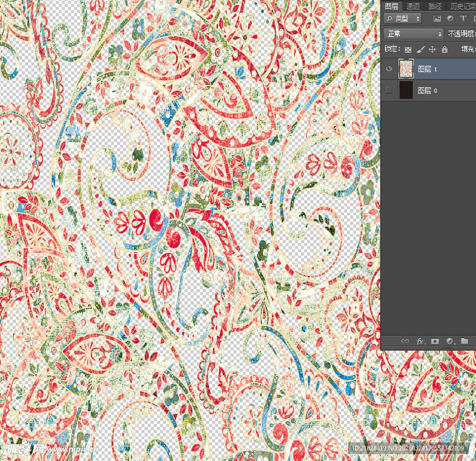476x461 pixels.
Task: Open the 历史记录 tab
Action: pos(463,6)
